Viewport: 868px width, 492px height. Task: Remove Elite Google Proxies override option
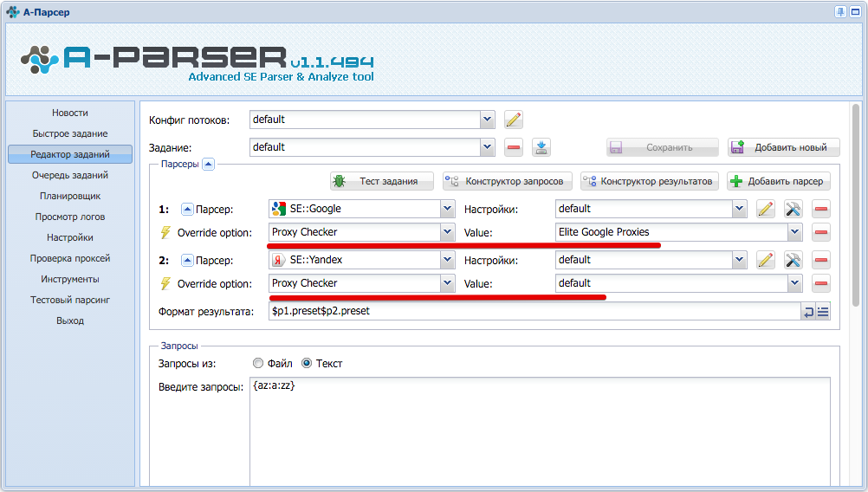point(821,232)
